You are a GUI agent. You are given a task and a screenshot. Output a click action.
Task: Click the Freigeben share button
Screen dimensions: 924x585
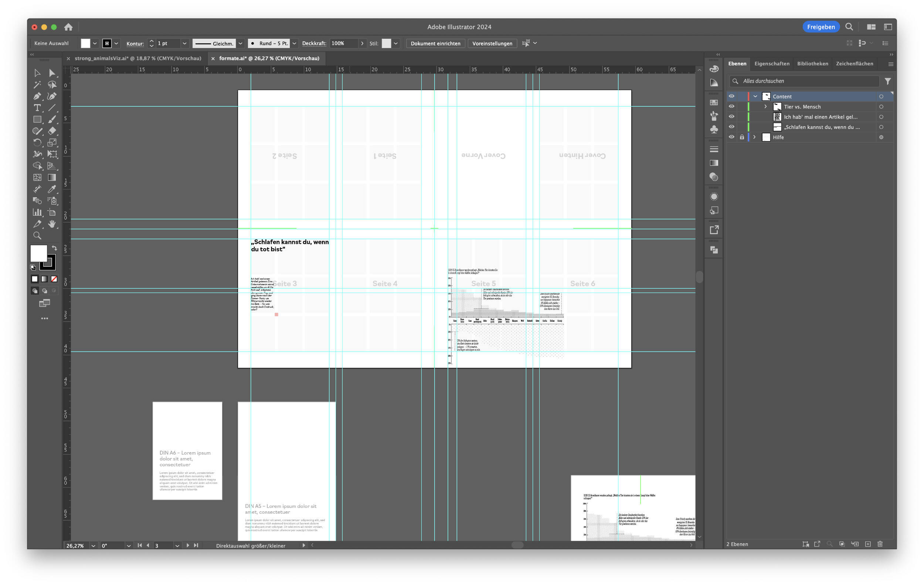[821, 27]
